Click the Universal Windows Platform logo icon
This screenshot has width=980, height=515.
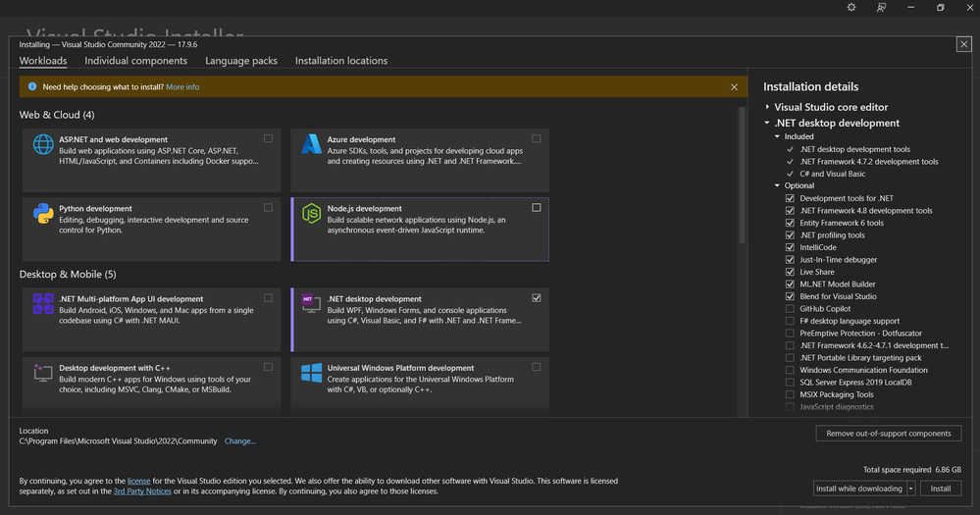click(311, 373)
